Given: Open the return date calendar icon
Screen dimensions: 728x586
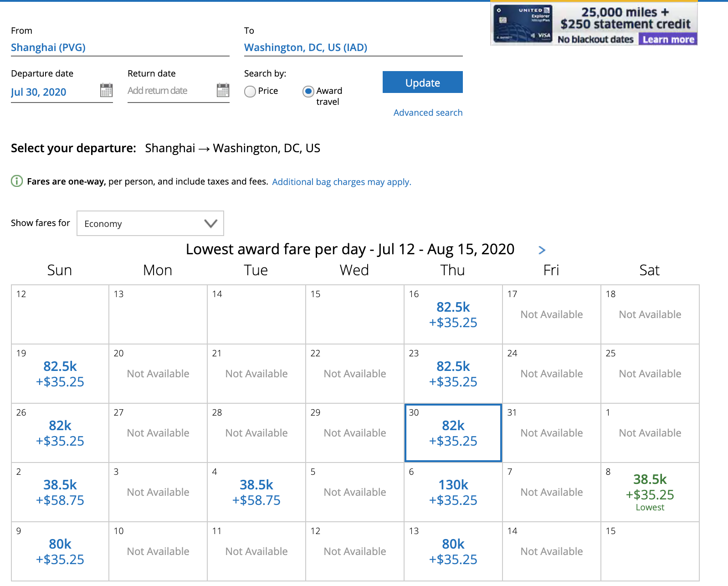Looking at the screenshot, I should pyautogui.click(x=223, y=90).
